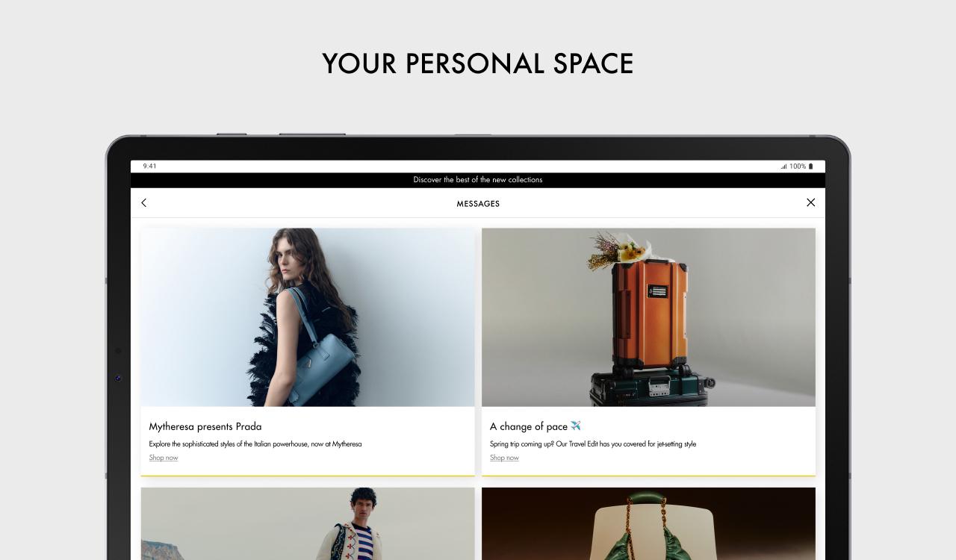The height and width of the screenshot is (560, 956).
Task: Close the Messages screen with the X
Action: (x=810, y=202)
